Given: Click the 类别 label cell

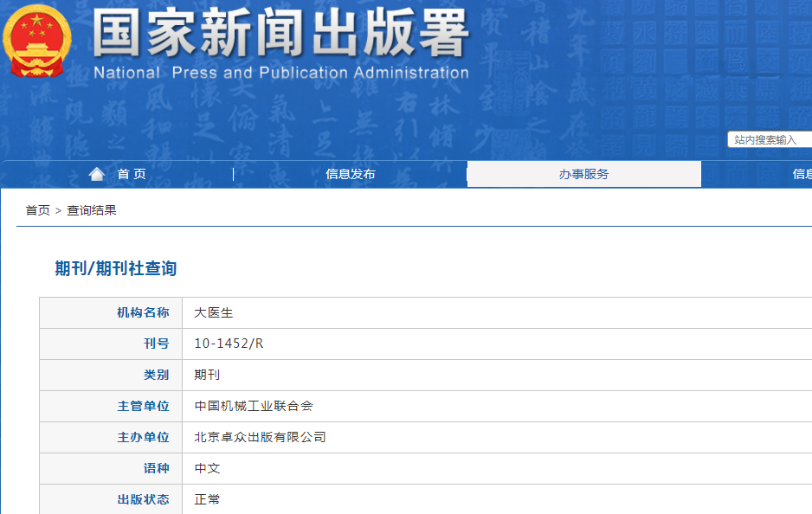Looking at the screenshot, I should (x=111, y=375).
